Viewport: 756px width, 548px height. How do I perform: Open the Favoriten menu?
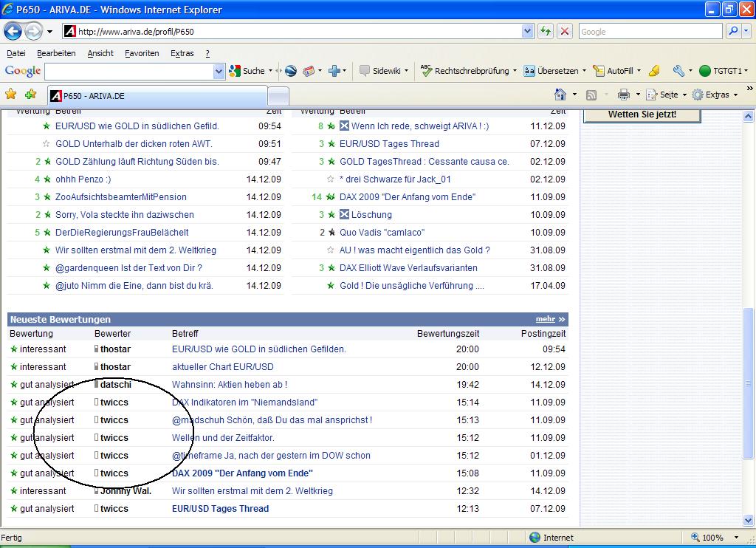[x=142, y=53]
